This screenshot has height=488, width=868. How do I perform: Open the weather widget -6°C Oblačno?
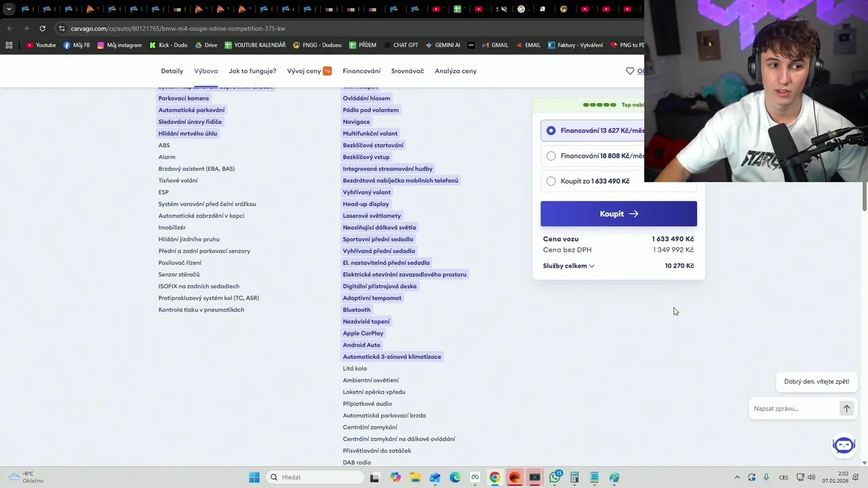[26, 477]
